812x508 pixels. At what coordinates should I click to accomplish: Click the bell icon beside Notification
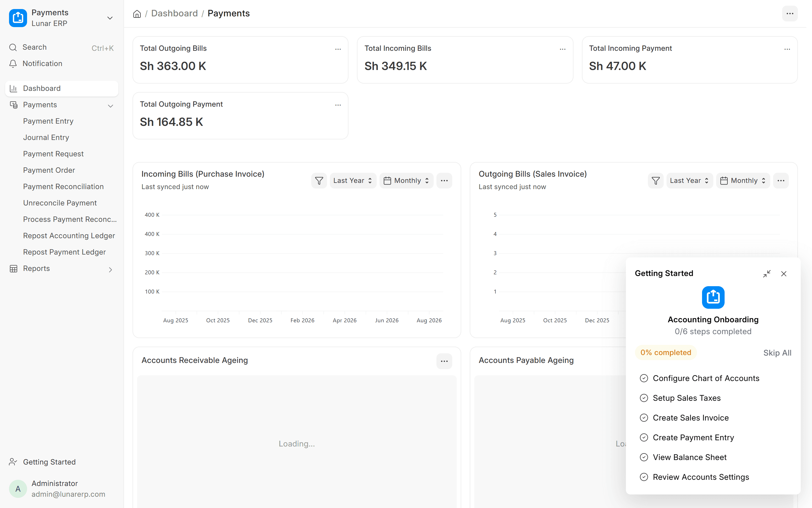13,63
